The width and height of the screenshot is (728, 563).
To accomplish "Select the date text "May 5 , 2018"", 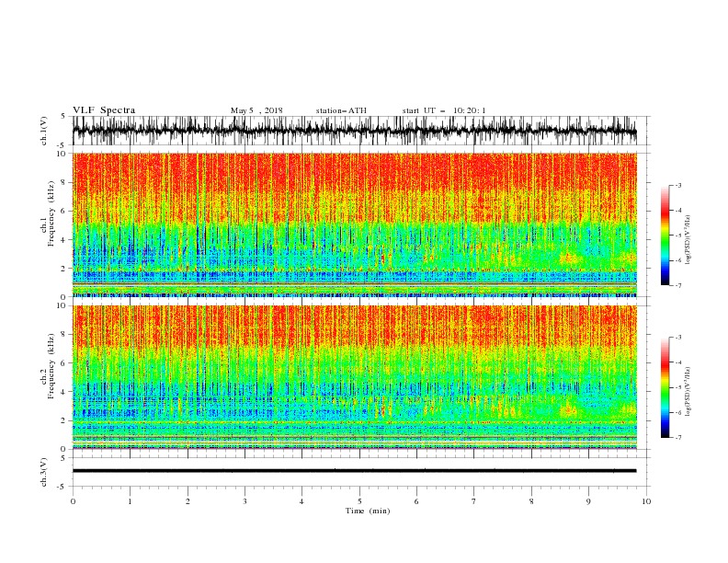I will coord(256,110).
